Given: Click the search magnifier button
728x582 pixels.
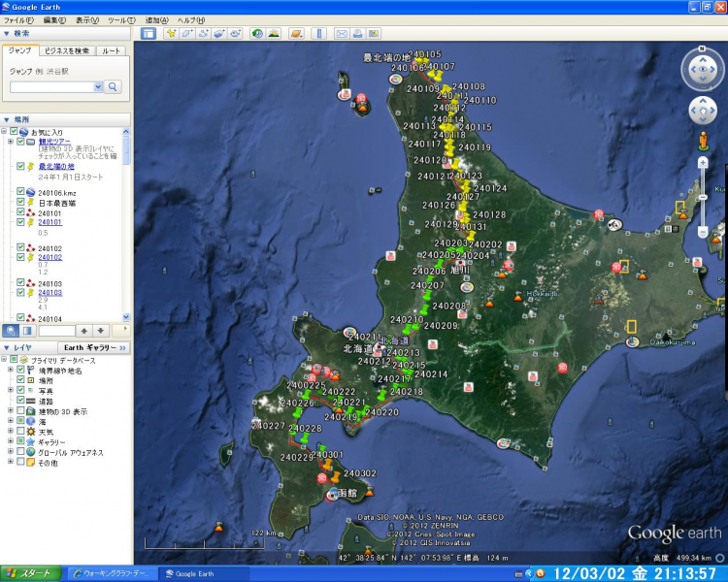Looking at the screenshot, I should click(x=113, y=86).
